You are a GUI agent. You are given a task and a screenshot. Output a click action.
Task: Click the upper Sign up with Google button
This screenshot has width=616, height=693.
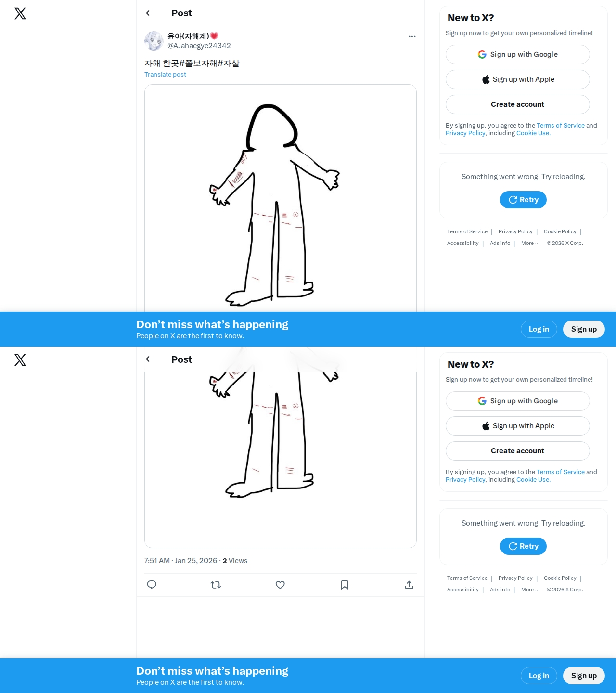click(518, 54)
